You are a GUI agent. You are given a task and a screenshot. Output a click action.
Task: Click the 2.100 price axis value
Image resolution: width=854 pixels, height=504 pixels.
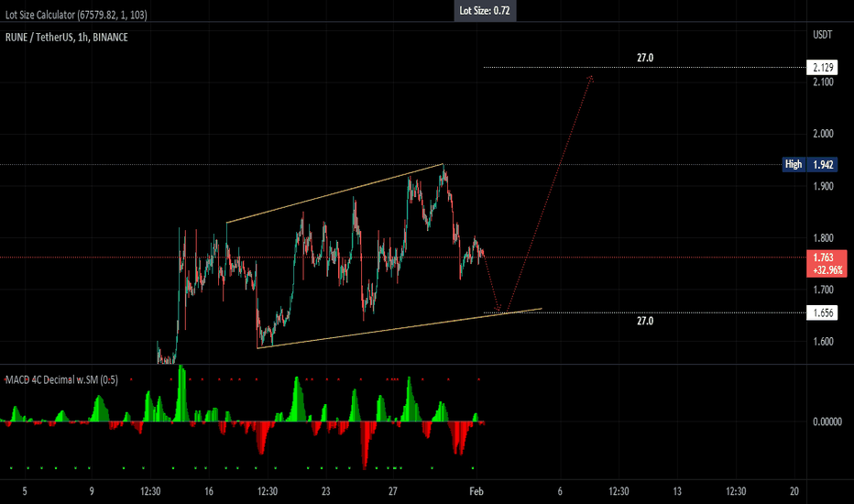point(823,82)
